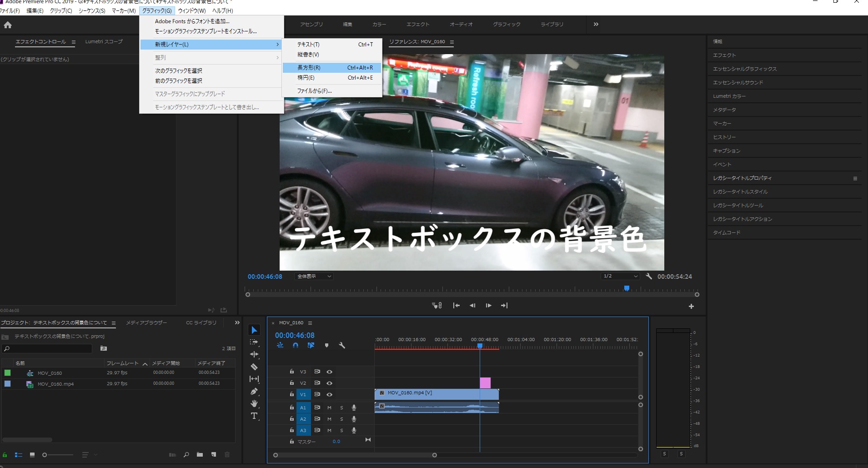
Task: Step forward one frame in monitor
Action: (x=488, y=306)
